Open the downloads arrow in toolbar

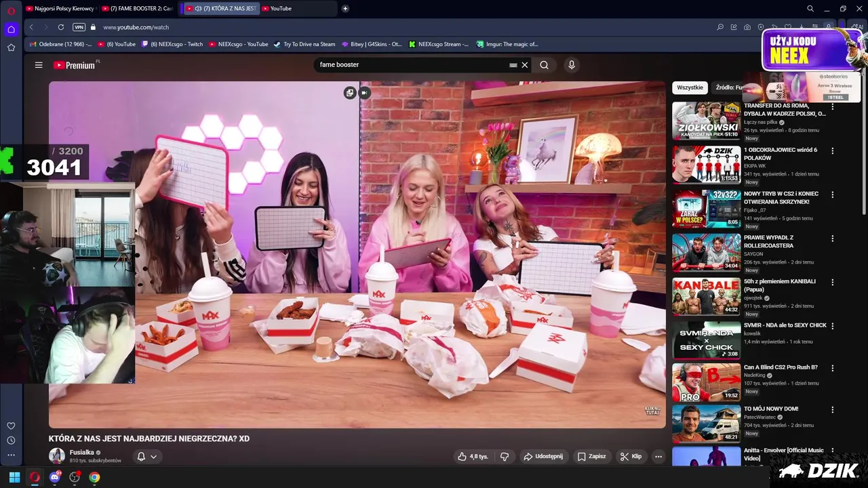[802, 27]
